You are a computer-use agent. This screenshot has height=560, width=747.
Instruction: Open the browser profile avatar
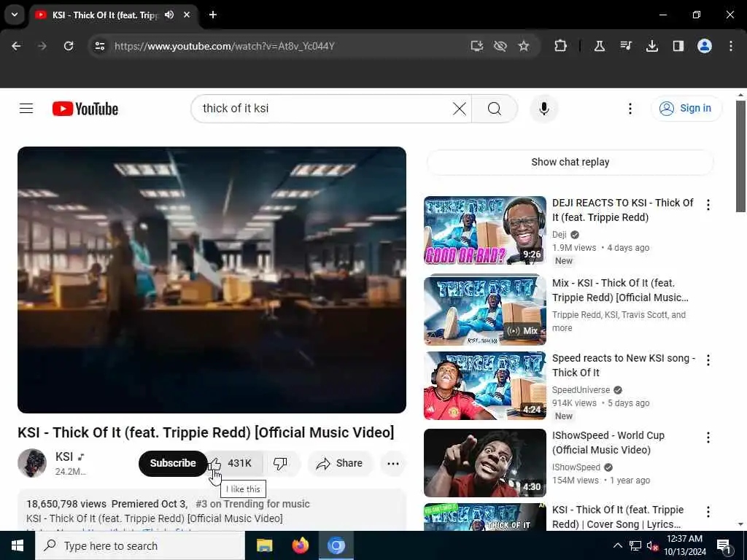click(704, 46)
